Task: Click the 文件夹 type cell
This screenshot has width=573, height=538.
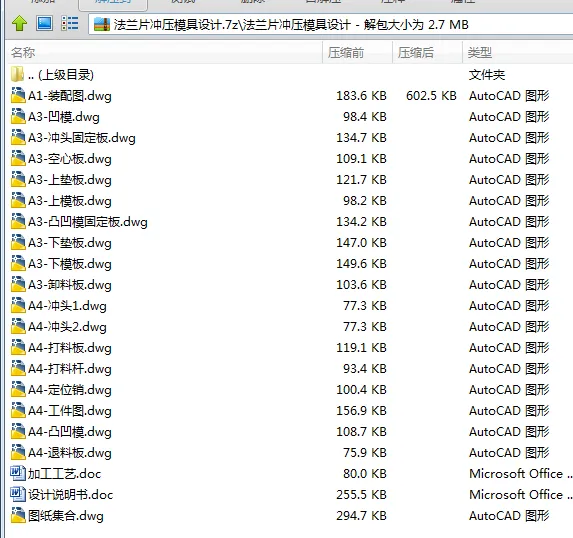Action: 487,75
